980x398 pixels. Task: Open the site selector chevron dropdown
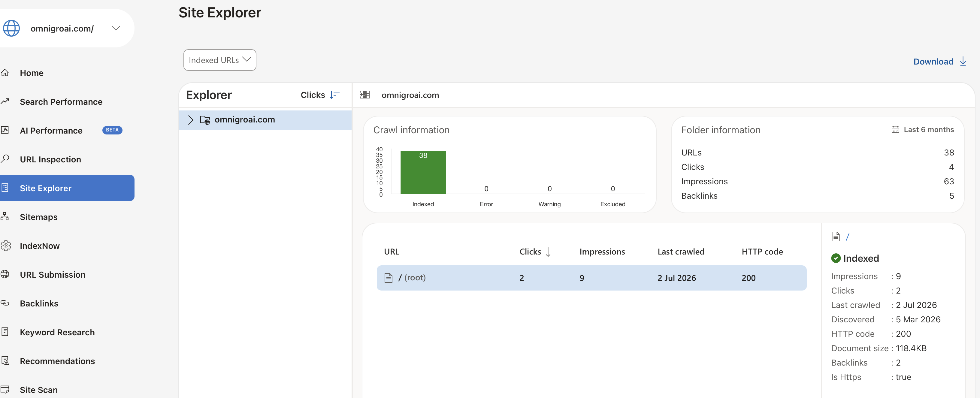click(116, 28)
